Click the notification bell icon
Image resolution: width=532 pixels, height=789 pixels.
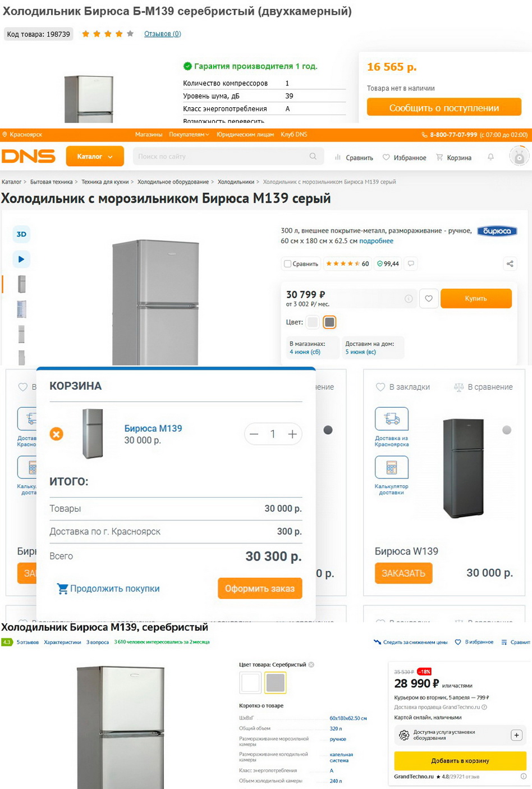click(x=490, y=157)
